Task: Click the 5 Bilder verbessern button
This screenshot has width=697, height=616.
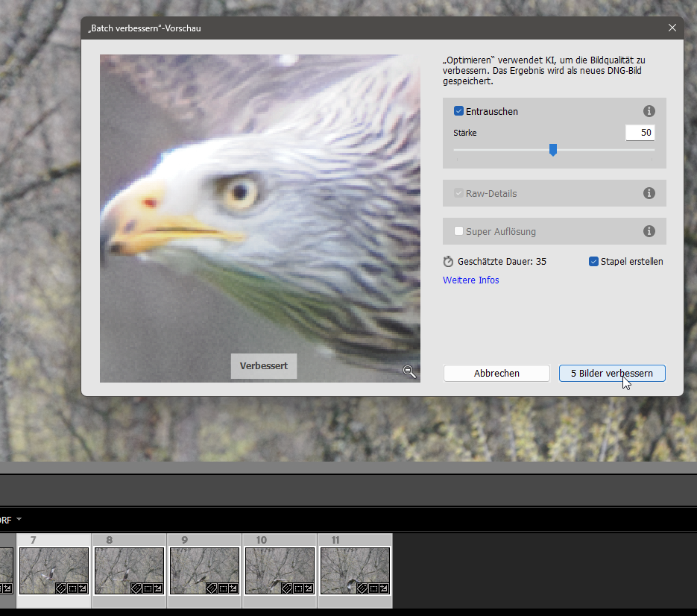Action: coord(611,373)
